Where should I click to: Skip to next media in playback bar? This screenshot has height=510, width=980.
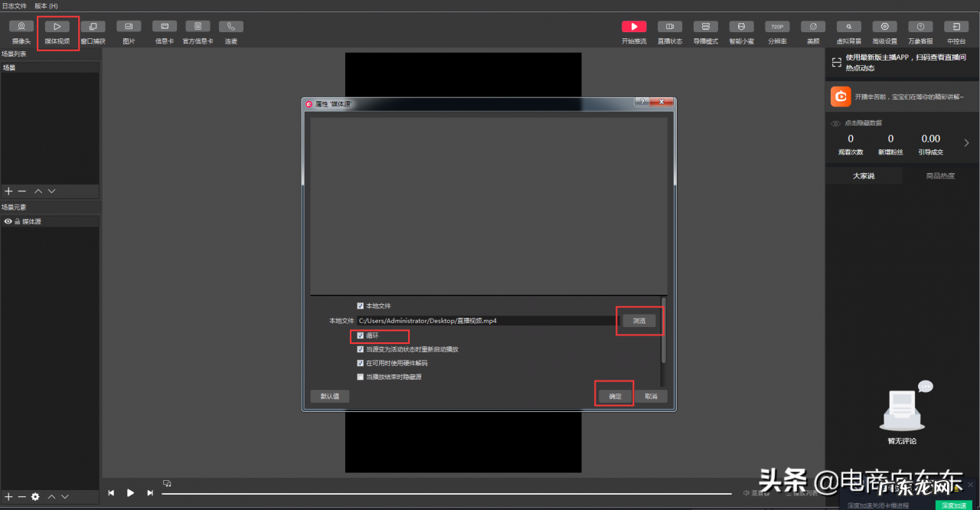(x=150, y=493)
